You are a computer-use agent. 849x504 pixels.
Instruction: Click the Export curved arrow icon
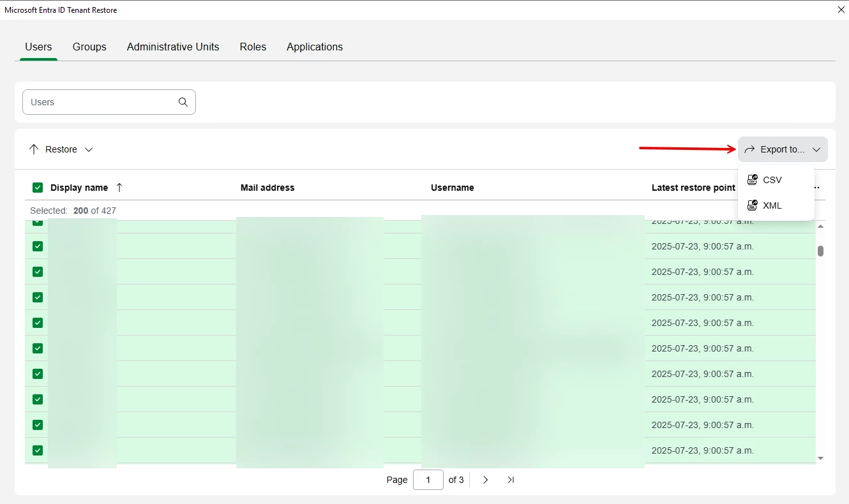click(x=750, y=149)
